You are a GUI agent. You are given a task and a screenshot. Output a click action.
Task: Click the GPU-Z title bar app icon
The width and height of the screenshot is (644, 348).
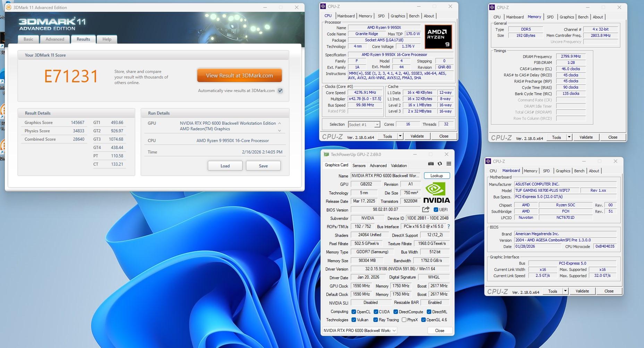pyautogui.click(x=326, y=155)
